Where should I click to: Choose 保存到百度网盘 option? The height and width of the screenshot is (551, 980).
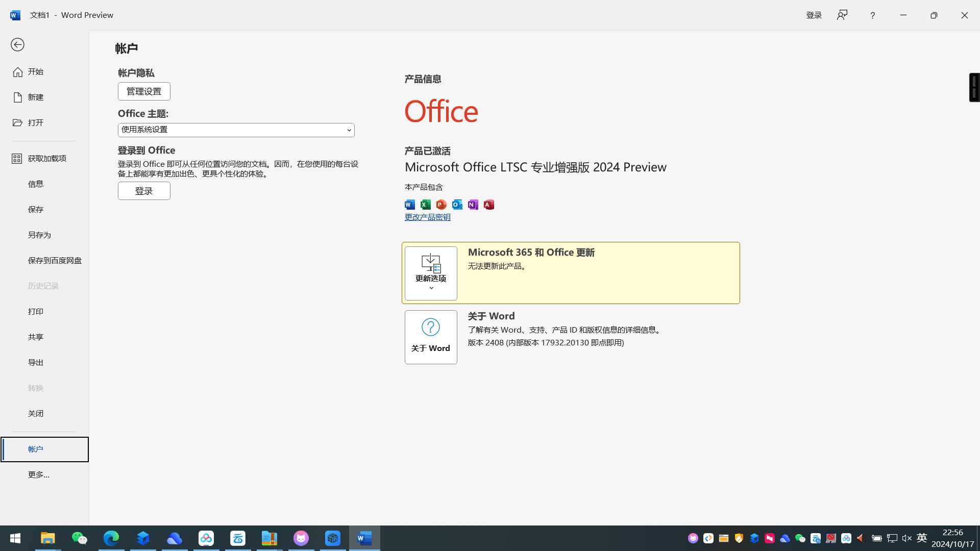[x=44, y=261]
